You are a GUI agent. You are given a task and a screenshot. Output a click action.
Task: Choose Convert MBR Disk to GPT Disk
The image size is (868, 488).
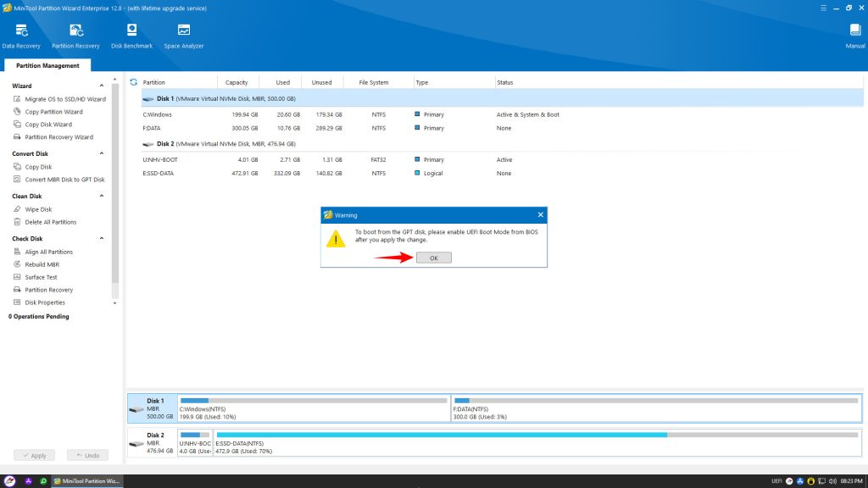coord(58,180)
